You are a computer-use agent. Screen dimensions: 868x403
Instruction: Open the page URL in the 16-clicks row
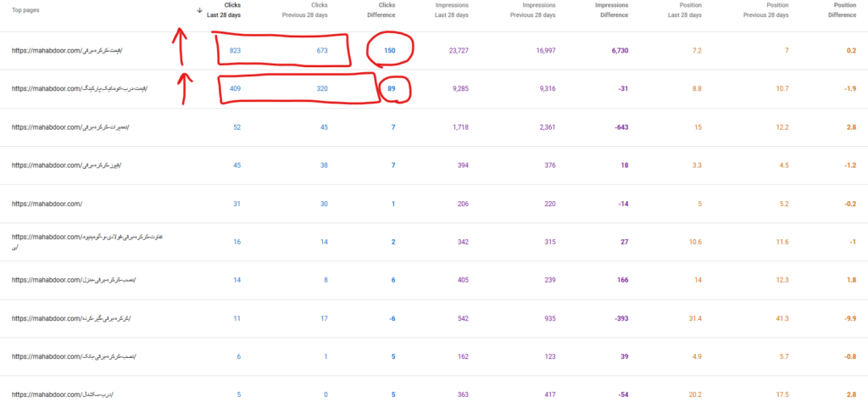click(87, 242)
